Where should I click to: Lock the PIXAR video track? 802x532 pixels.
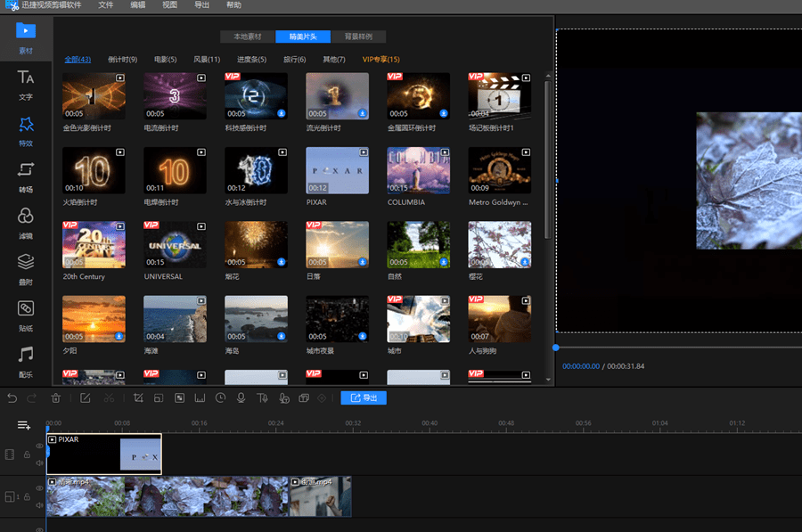tap(27, 454)
